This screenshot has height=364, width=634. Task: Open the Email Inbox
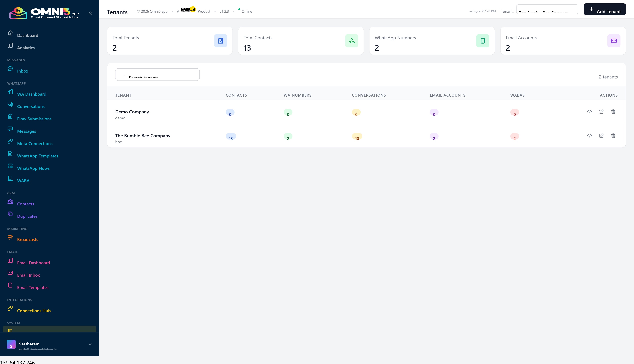tap(29, 275)
